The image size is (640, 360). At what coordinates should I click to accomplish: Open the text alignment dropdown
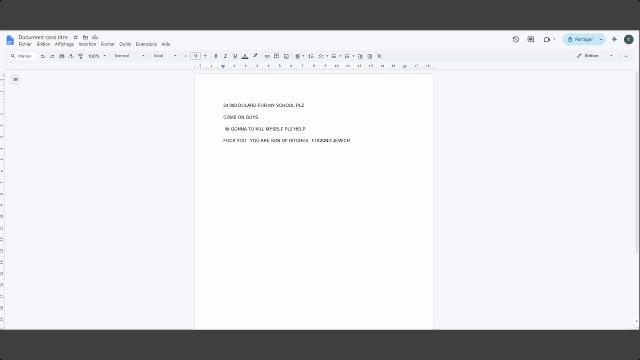300,56
